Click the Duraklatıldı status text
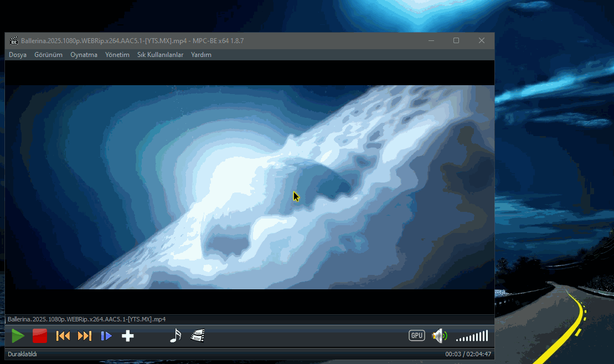The height and width of the screenshot is (364, 614). (22, 354)
